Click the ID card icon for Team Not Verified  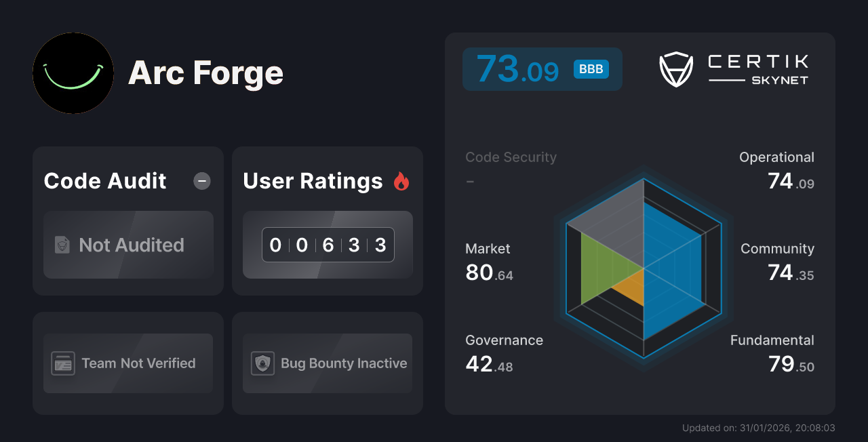pos(64,363)
